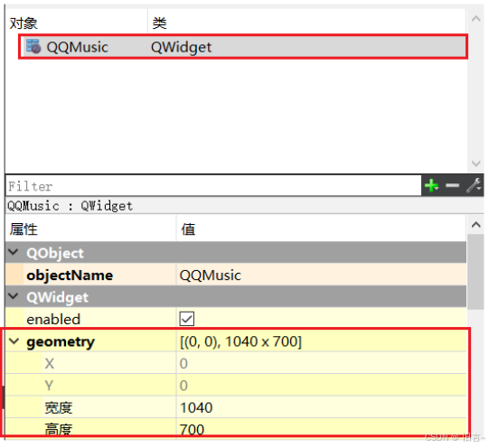This screenshot has width=489, height=448.
Task: Click the property editor scrollbar thumb
Action: [x=475, y=272]
